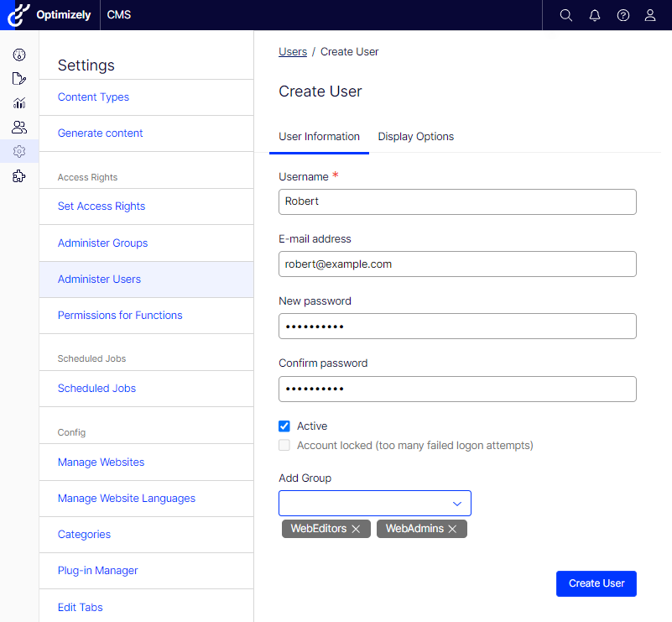The image size is (672, 622).
Task: Open Manage Websites
Action: pyautogui.click(x=102, y=463)
